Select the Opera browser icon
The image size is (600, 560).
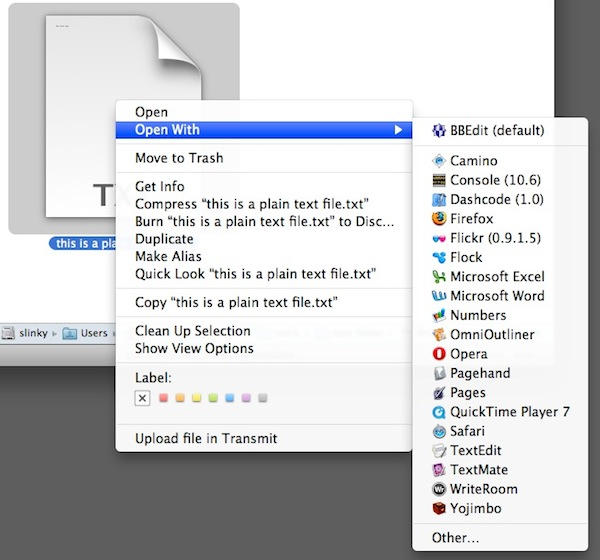point(439,354)
